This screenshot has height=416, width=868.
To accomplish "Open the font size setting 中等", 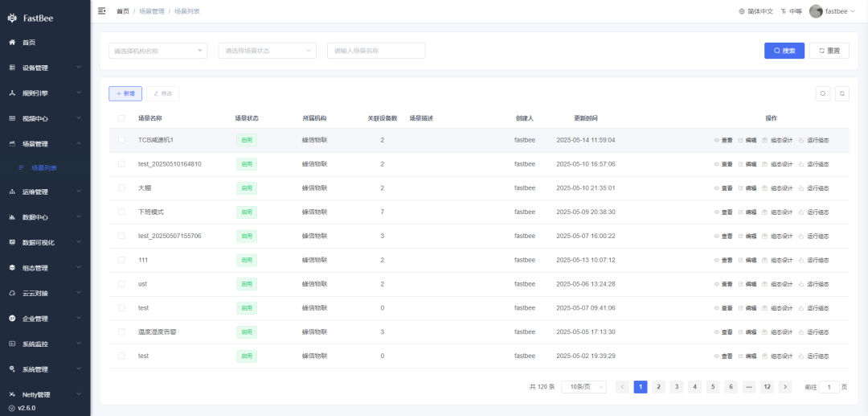I will point(791,11).
